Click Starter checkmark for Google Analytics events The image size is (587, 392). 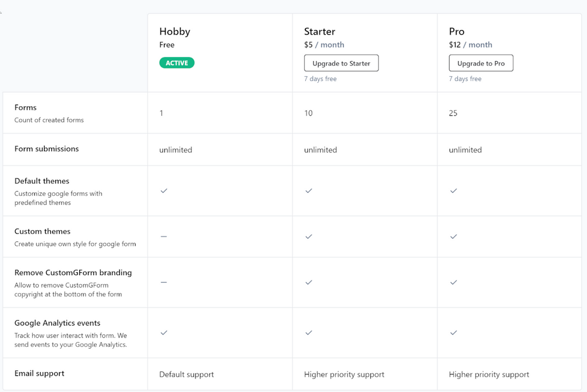pyautogui.click(x=309, y=333)
